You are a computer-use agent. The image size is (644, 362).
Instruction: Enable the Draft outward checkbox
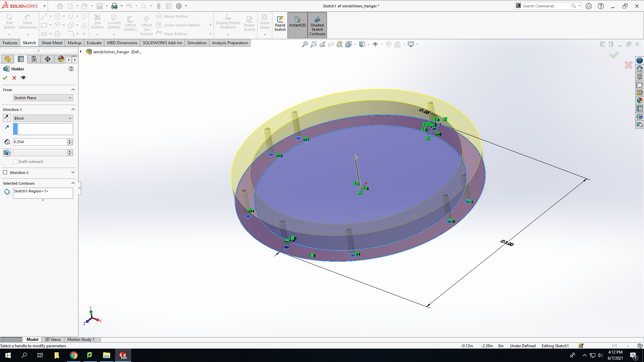pos(15,162)
